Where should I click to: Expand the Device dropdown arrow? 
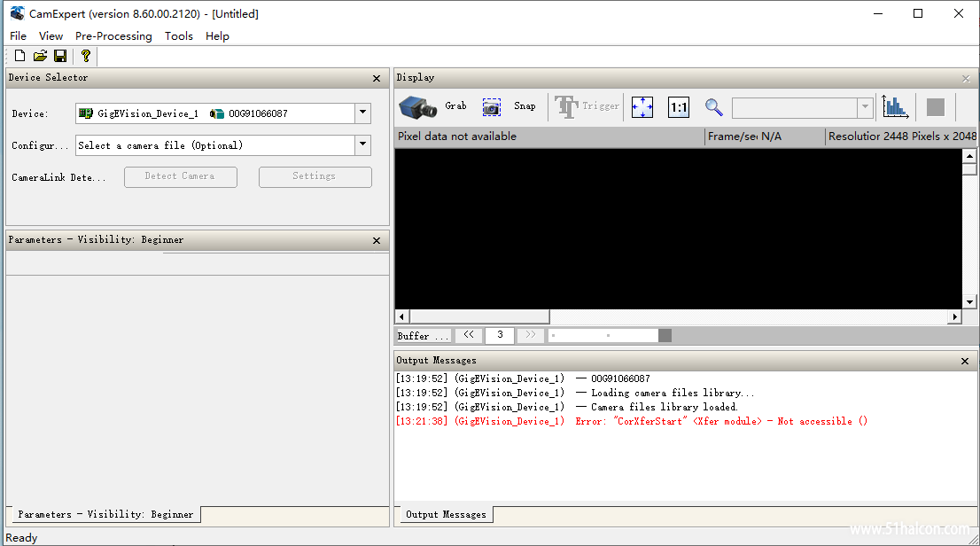pyautogui.click(x=363, y=113)
